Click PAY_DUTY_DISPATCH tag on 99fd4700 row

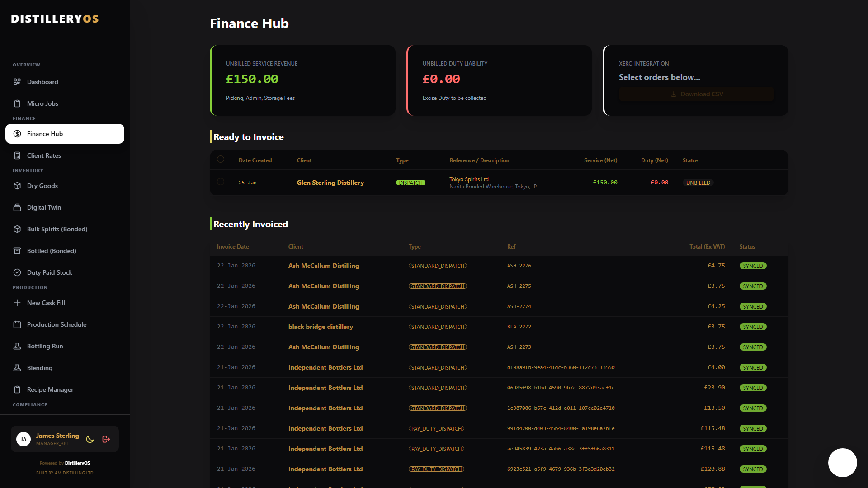436,428
